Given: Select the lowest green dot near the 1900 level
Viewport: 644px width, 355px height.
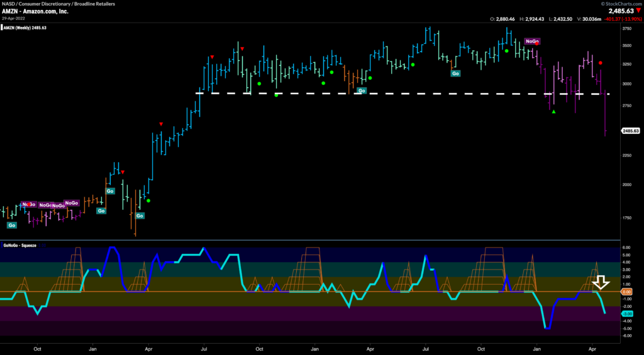Looking at the screenshot, I should point(148,200).
